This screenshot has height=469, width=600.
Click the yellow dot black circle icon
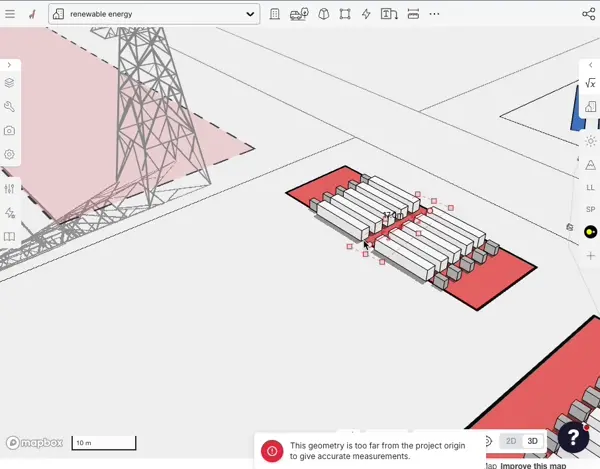click(590, 232)
